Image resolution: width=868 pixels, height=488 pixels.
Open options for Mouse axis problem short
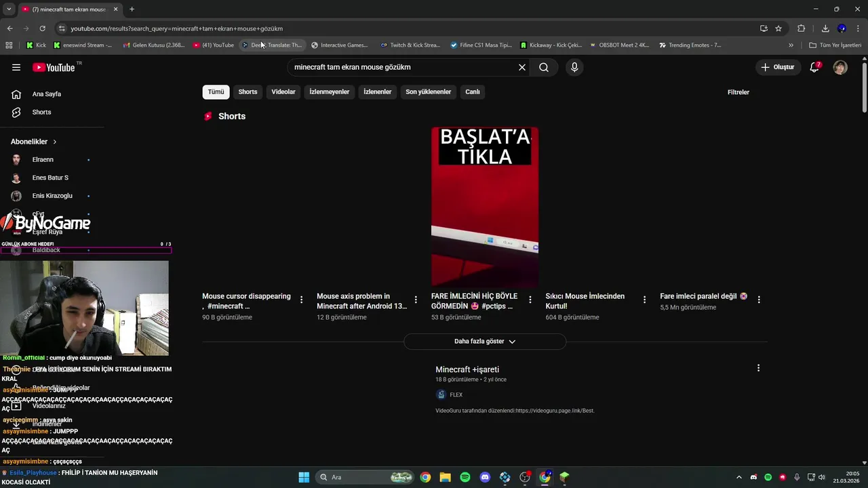point(416,300)
